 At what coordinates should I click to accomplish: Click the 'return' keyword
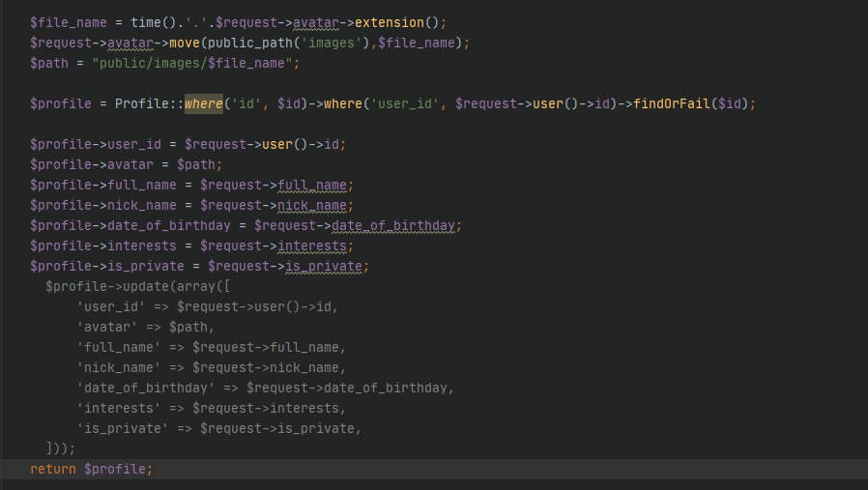click(53, 469)
